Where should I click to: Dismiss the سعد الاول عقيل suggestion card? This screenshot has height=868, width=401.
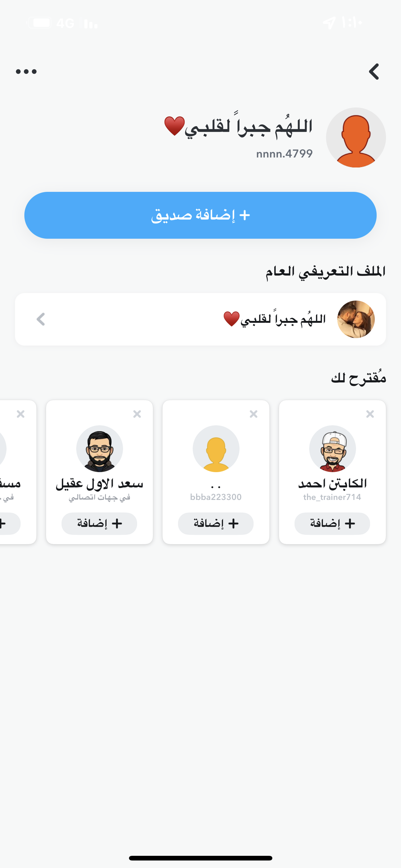click(137, 414)
